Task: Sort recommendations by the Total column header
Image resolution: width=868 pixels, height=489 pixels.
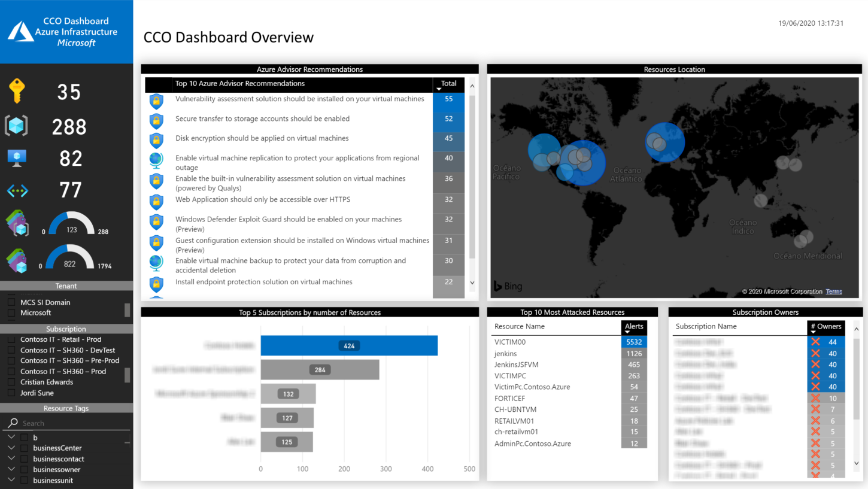Action: [448, 84]
